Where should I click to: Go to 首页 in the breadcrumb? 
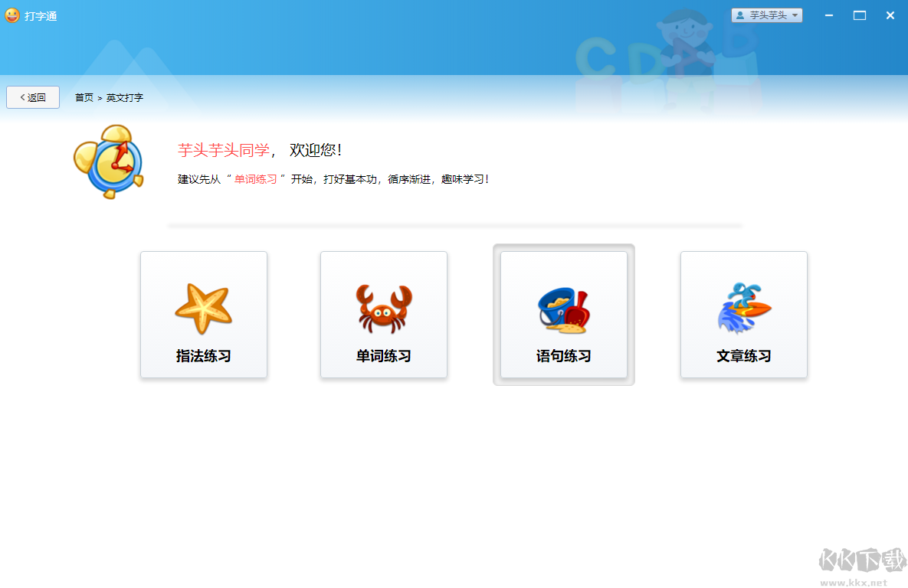tap(84, 98)
